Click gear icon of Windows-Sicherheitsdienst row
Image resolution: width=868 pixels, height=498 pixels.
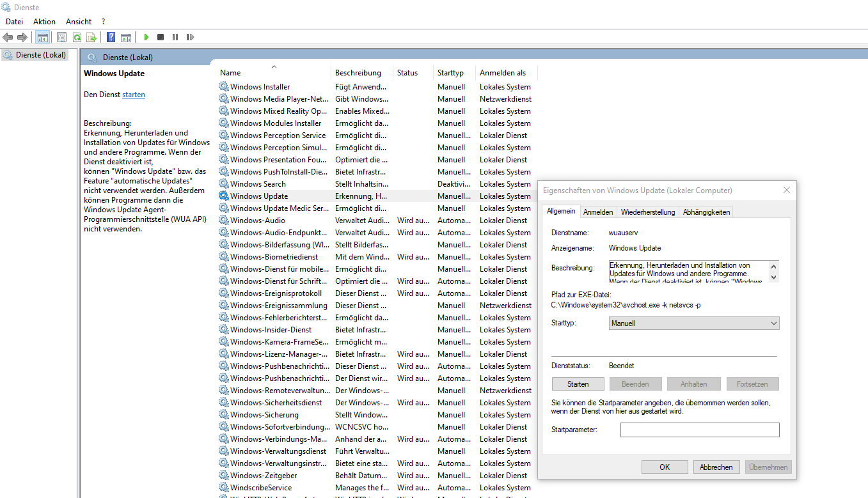click(x=223, y=402)
